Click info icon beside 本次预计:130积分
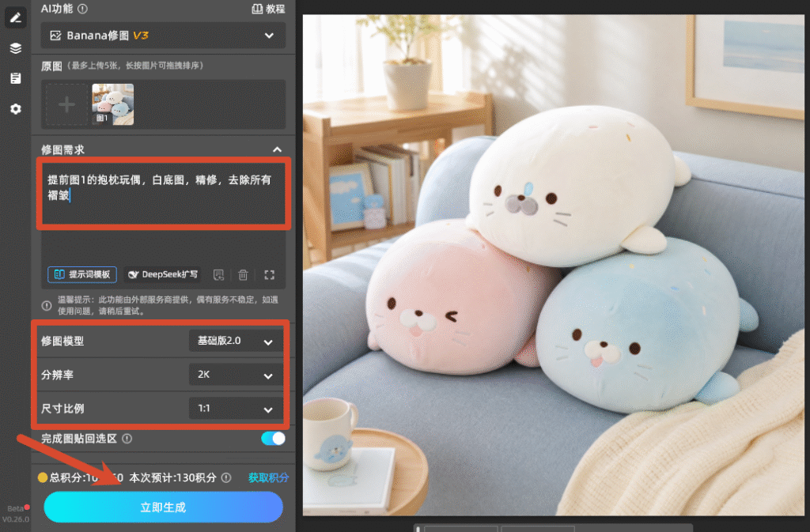 click(226, 477)
